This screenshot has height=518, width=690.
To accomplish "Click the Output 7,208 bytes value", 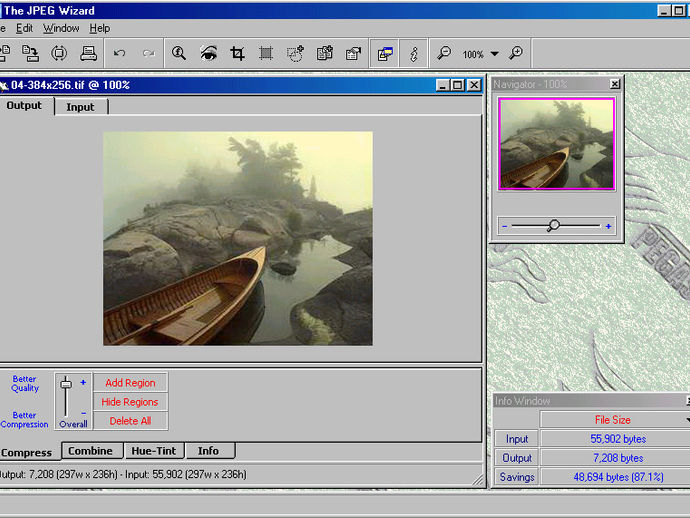I will pos(618,458).
